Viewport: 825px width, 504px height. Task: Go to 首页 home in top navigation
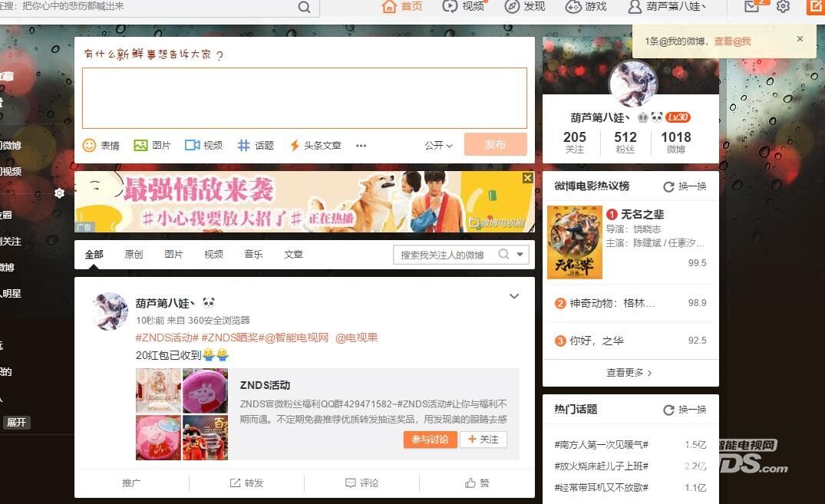(402, 6)
